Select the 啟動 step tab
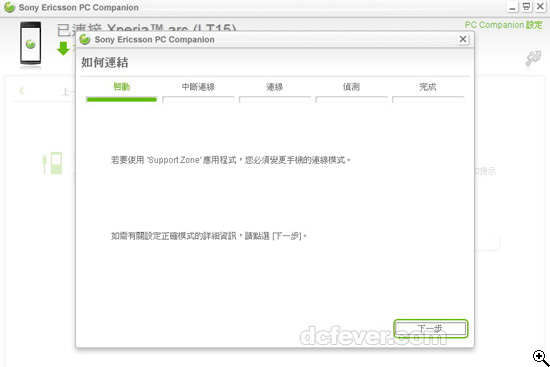This screenshot has height=367, width=550. (121, 87)
